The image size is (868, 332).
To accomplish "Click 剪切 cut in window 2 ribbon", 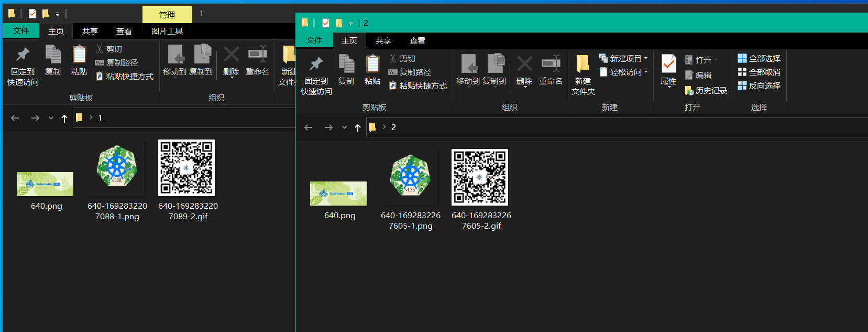I will pyautogui.click(x=402, y=59).
